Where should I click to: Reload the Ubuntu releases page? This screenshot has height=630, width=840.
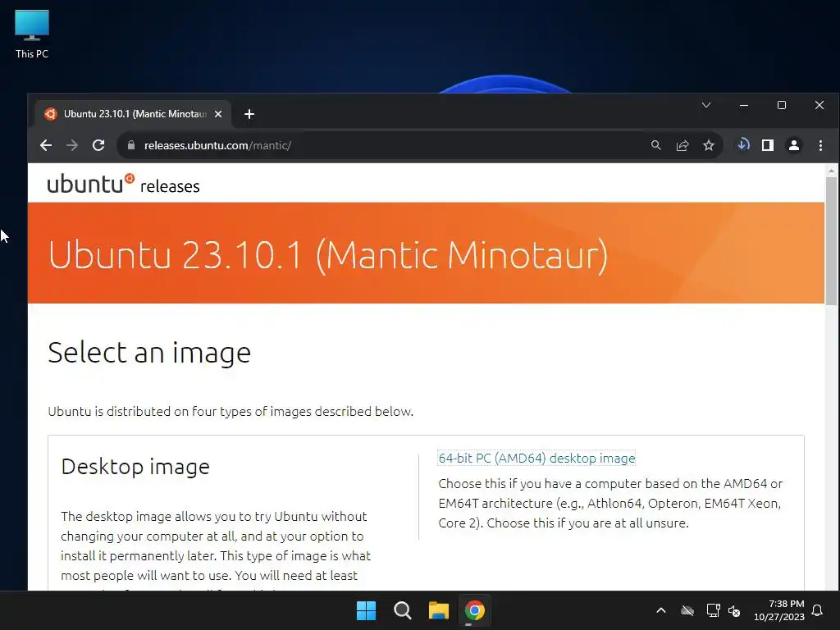tap(98, 145)
